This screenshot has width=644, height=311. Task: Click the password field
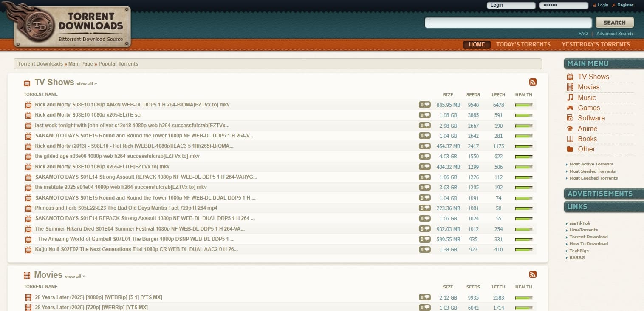point(563,6)
